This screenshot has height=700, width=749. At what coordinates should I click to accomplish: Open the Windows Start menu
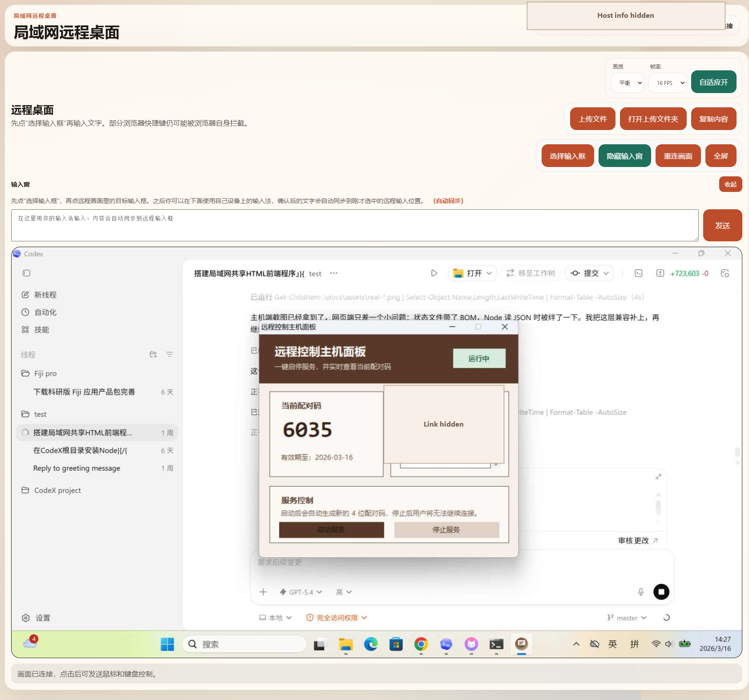167,644
